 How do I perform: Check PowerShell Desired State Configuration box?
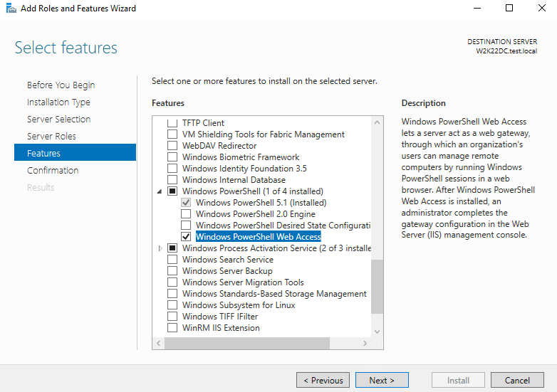pyautogui.click(x=186, y=225)
